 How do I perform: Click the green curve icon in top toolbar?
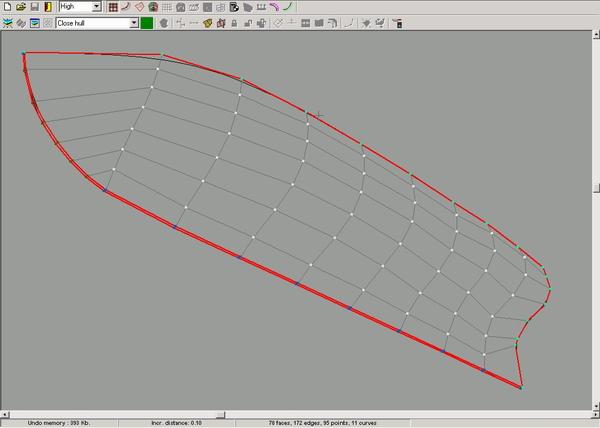(288, 6)
